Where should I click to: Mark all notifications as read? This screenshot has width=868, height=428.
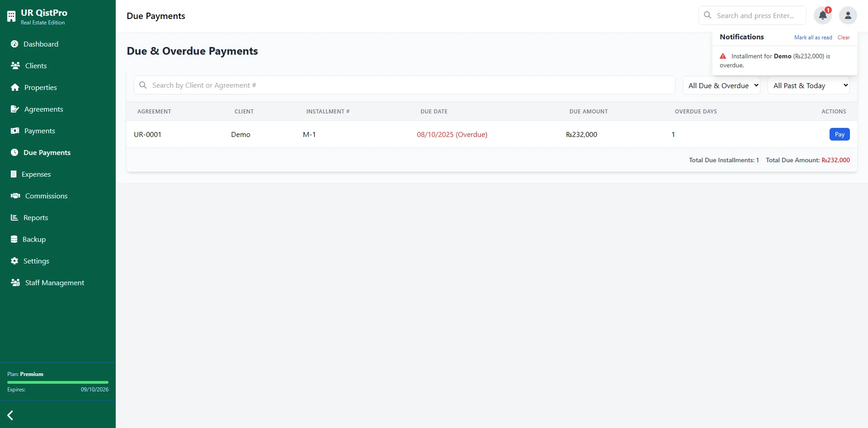pyautogui.click(x=813, y=37)
